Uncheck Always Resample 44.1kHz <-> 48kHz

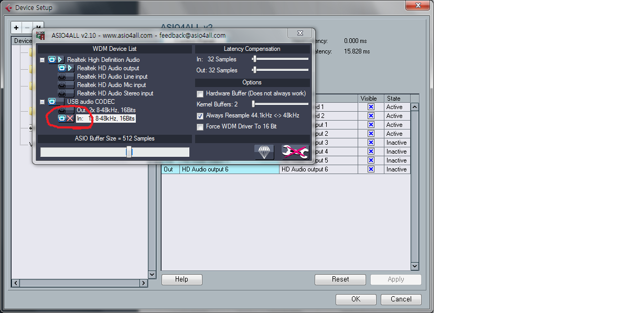coord(200,116)
